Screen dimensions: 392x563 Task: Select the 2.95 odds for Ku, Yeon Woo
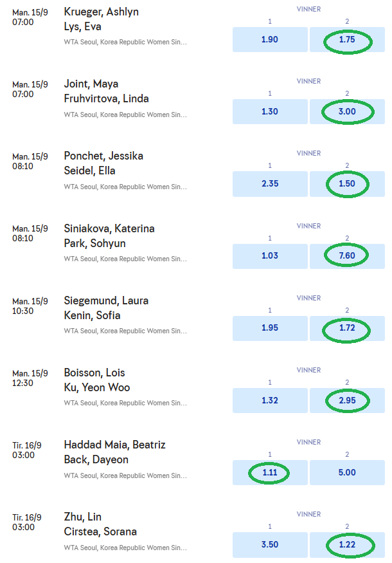347,400
